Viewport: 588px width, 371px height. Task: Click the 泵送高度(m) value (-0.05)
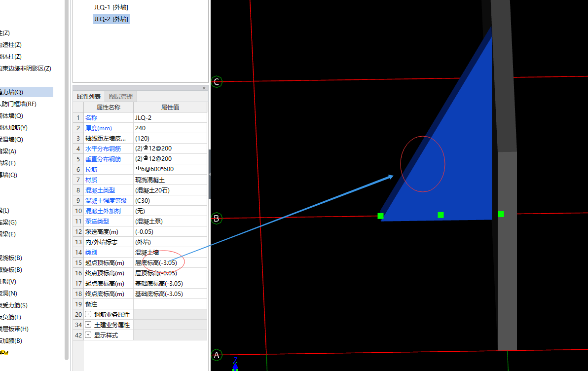coord(170,231)
